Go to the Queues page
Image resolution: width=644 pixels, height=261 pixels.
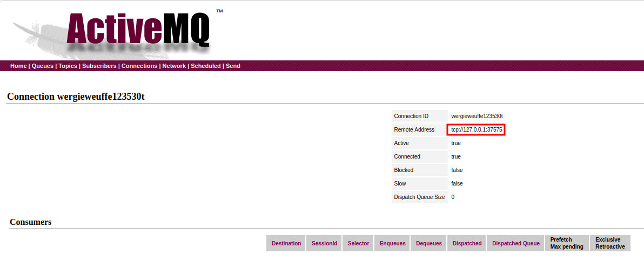click(x=43, y=66)
